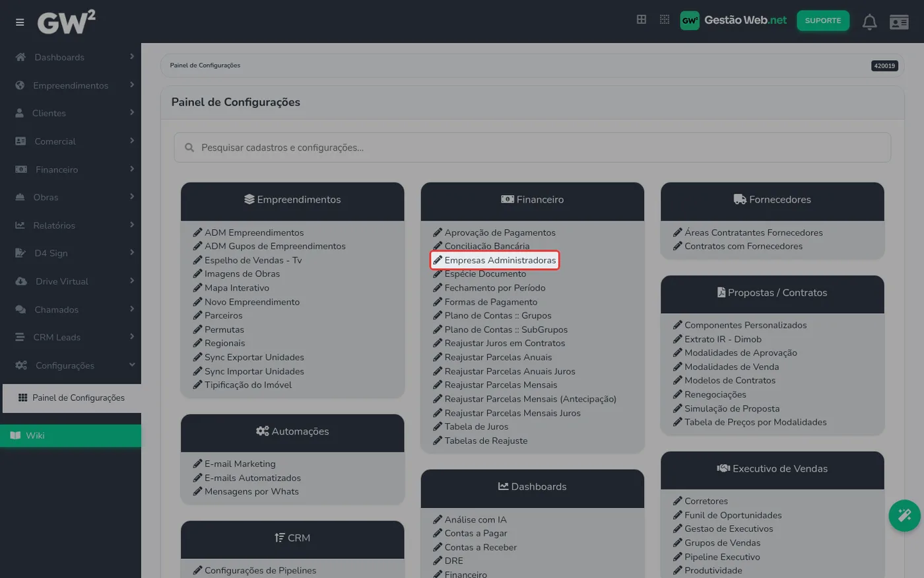This screenshot has height=578, width=924.
Task: Open Conciliação Bancária link
Action: (481, 246)
